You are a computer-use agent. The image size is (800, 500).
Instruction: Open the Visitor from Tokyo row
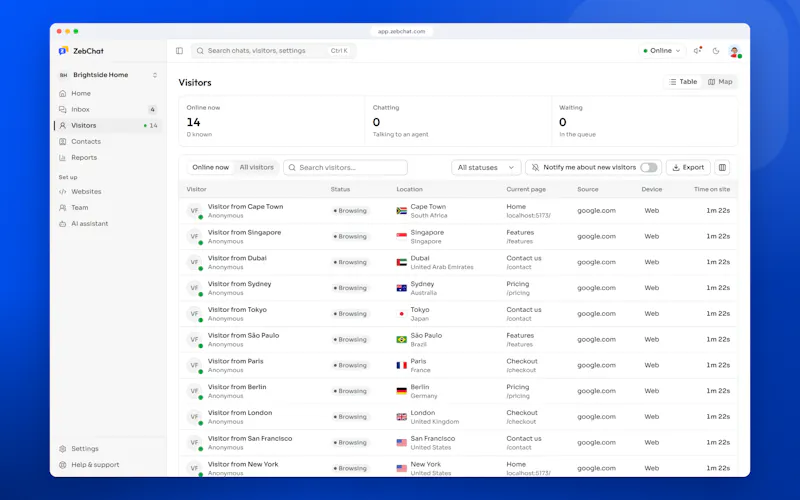(458, 314)
